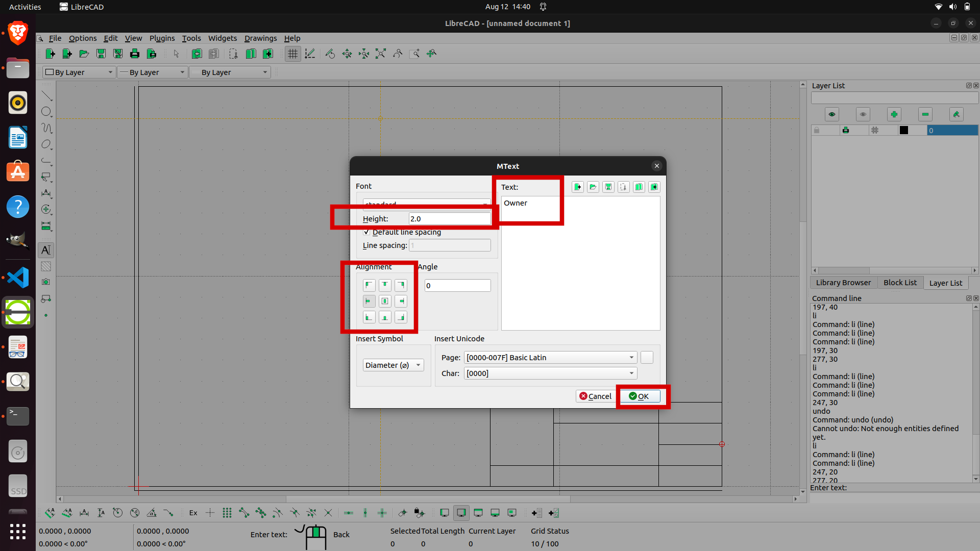Click the Remove Layer minus icon
The image size is (980, 551).
925,114
